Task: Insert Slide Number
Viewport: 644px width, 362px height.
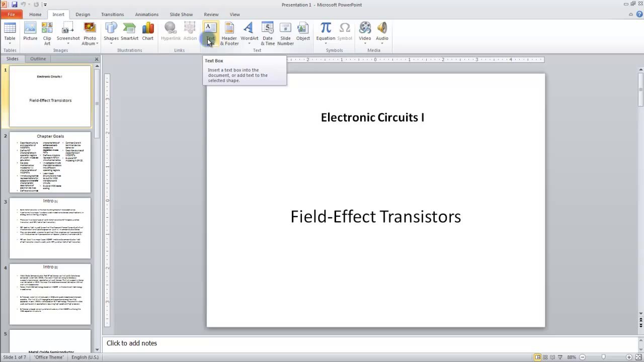Action: point(285,34)
